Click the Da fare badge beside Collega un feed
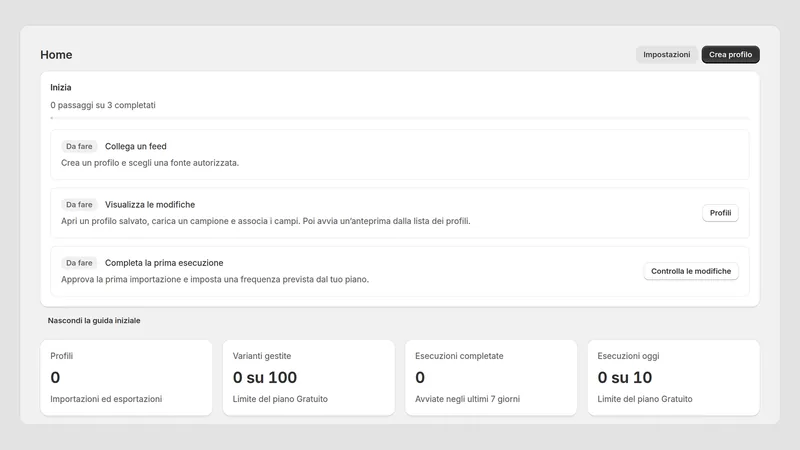This screenshot has width=800, height=450. tap(79, 146)
